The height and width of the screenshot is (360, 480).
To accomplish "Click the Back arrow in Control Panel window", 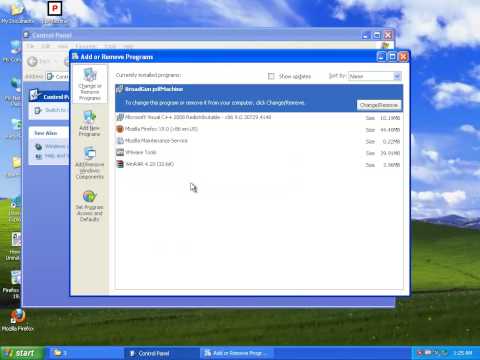I will coord(33,61).
